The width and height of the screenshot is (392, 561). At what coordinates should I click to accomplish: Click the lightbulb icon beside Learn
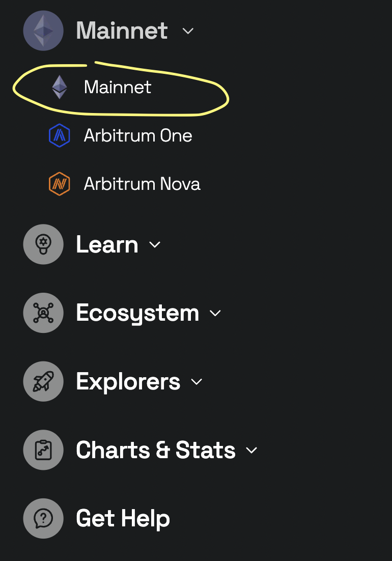pyautogui.click(x=43, y=244)
